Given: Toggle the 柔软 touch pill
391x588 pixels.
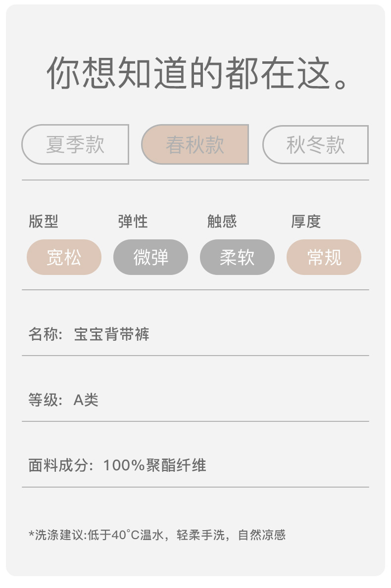Looking at the screenshot, I should [237, 257].
